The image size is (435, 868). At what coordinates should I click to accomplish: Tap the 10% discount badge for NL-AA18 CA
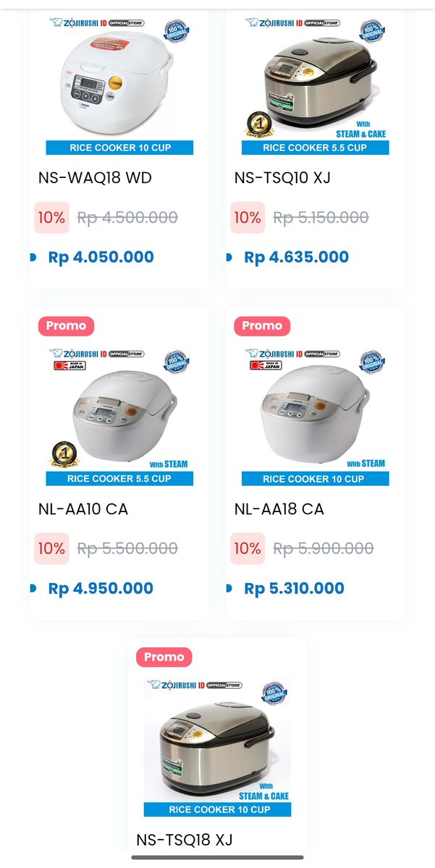(248, 549)
